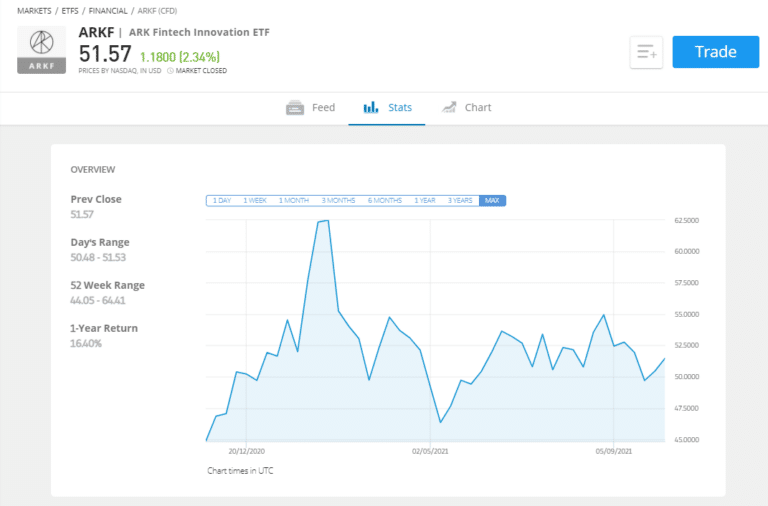
Task: Add ARKF to watchlist via list-plus icon
Action: [646, 52]
